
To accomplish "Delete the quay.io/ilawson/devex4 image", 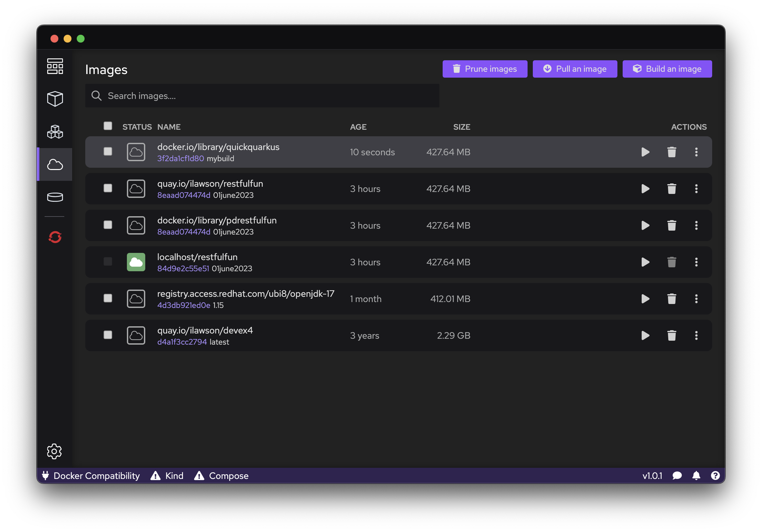I will pos(672,336).
